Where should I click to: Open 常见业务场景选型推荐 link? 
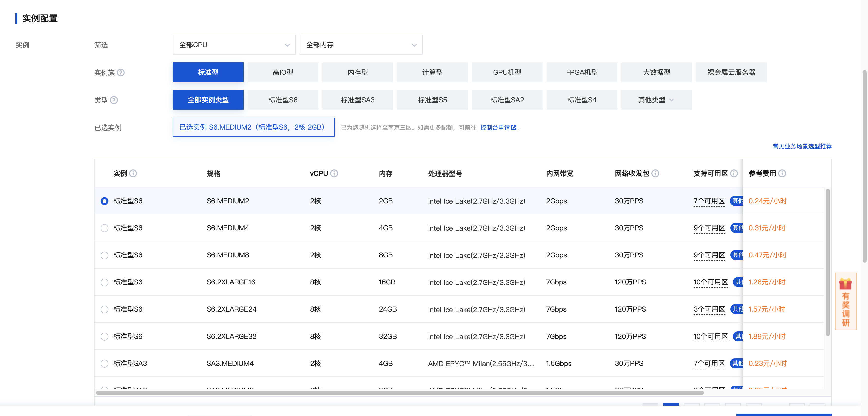tap(802, 146)
